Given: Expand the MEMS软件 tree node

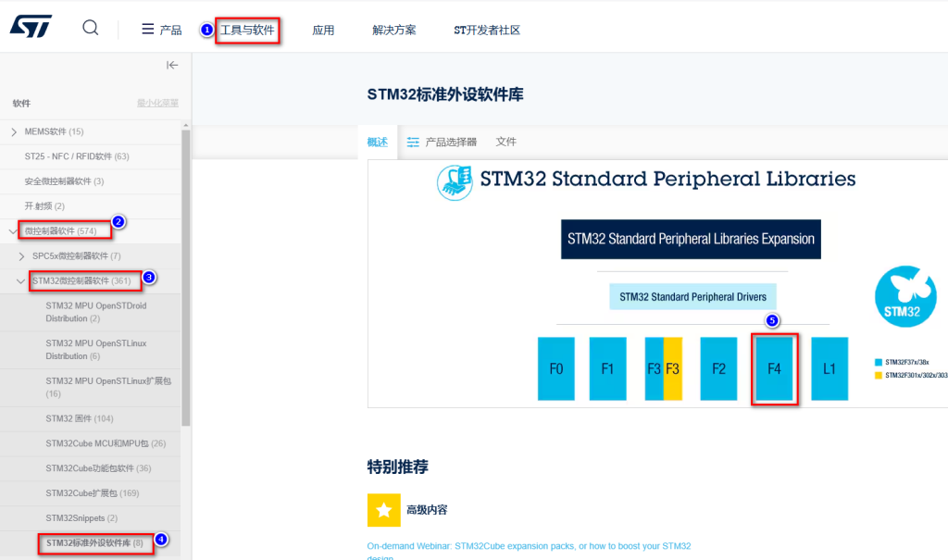Looking at the screenshot, I should point(14,131).
